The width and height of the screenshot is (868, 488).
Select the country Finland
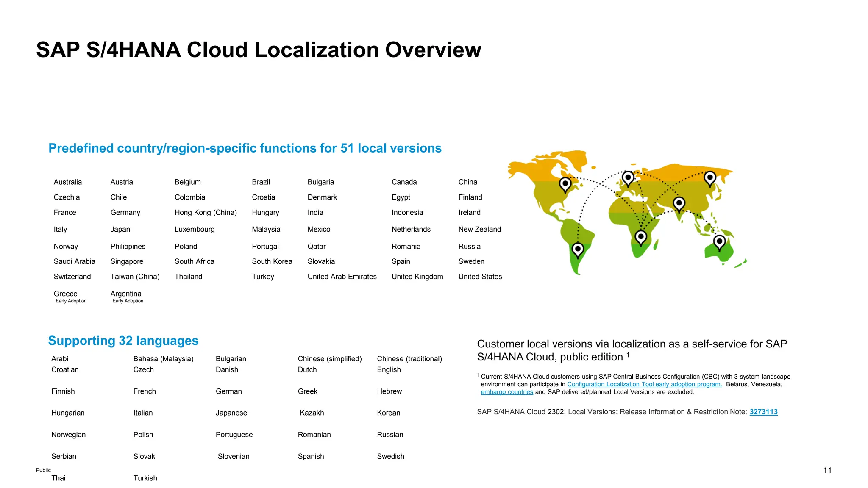coord(470,197)
